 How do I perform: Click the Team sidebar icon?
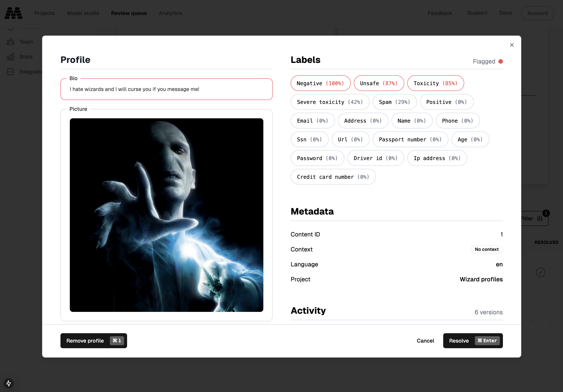click(10, 42)
